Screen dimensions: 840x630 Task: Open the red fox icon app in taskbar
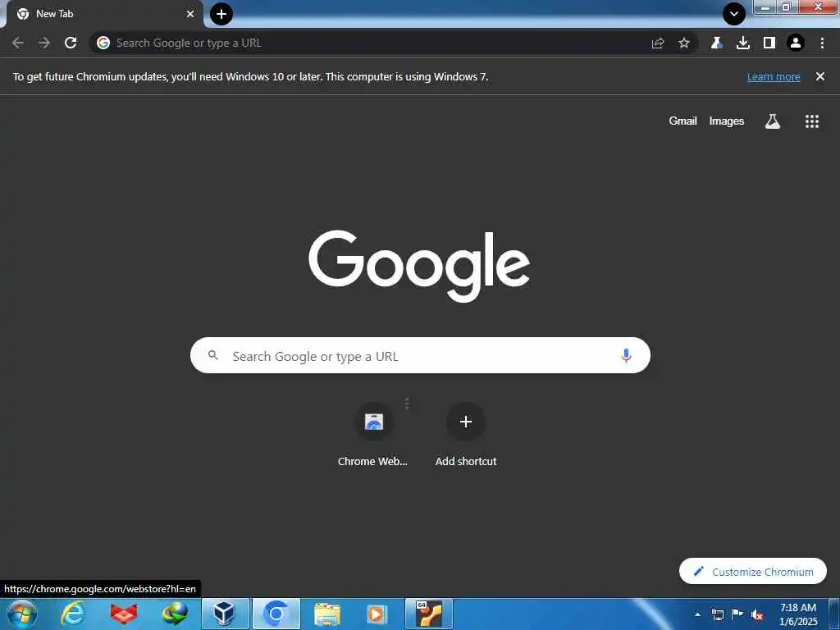click(x=124, y=614)
